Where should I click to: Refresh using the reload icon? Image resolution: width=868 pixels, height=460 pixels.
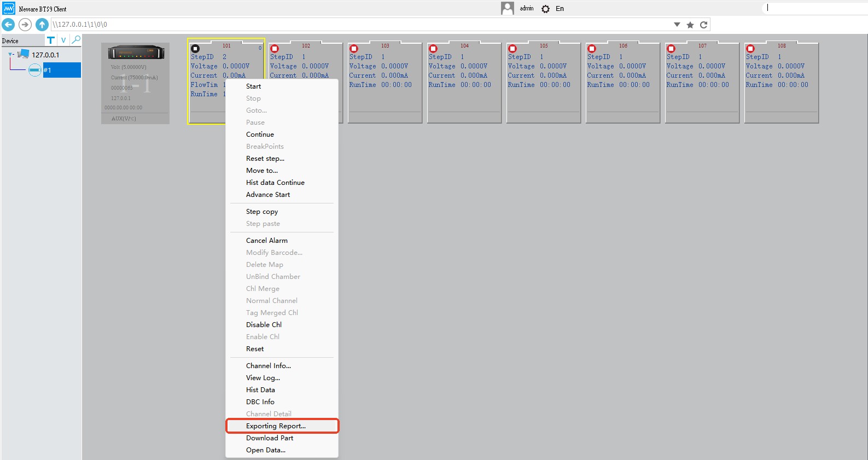(703, 25)
